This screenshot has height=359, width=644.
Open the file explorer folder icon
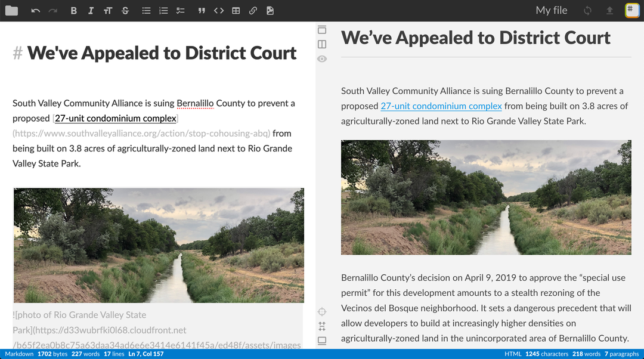[11, 11]
